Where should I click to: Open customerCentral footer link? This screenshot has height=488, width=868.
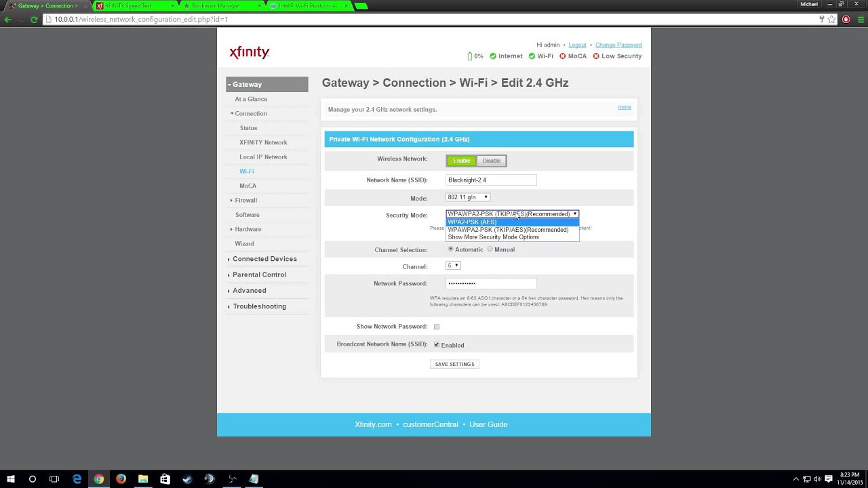(431, 424)
